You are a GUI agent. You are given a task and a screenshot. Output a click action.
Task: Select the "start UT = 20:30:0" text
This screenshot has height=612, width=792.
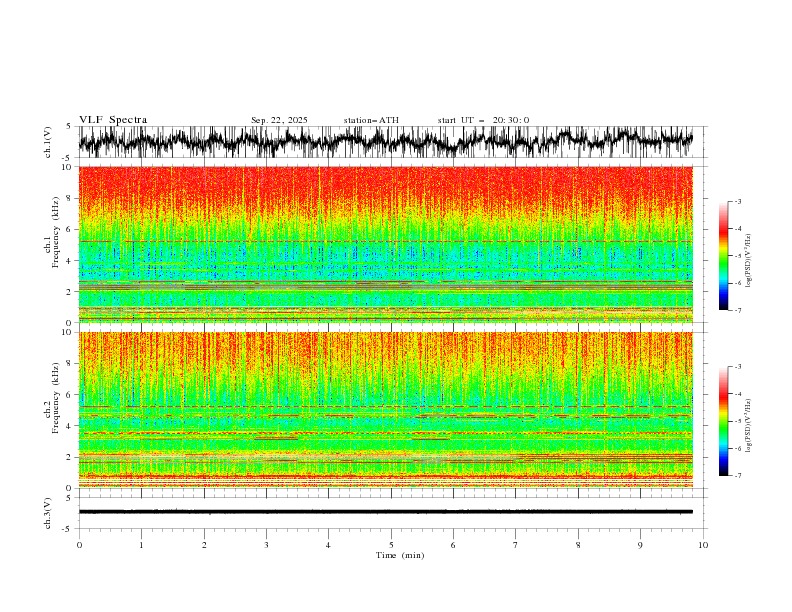[x=483, y=120]
